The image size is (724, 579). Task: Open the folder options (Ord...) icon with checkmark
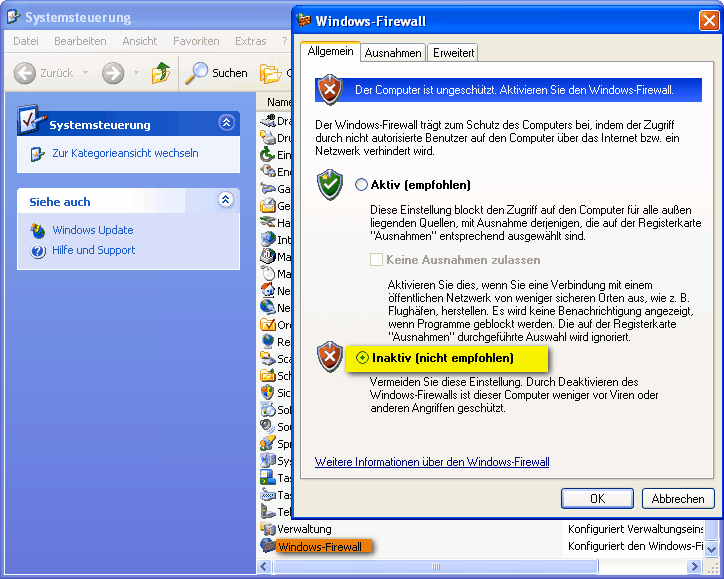point(275,325)
